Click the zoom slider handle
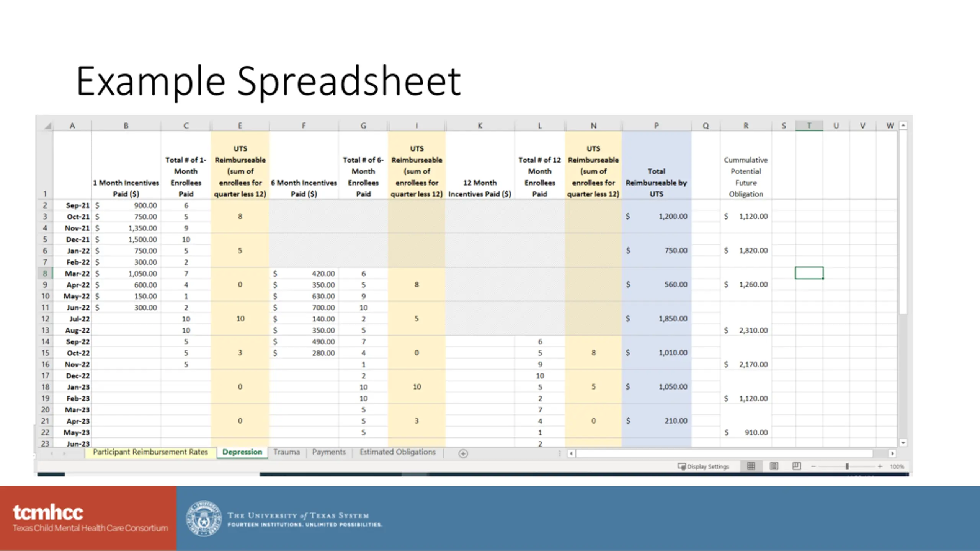Viewport: 980px width, 551px height. tap(847, 466)
